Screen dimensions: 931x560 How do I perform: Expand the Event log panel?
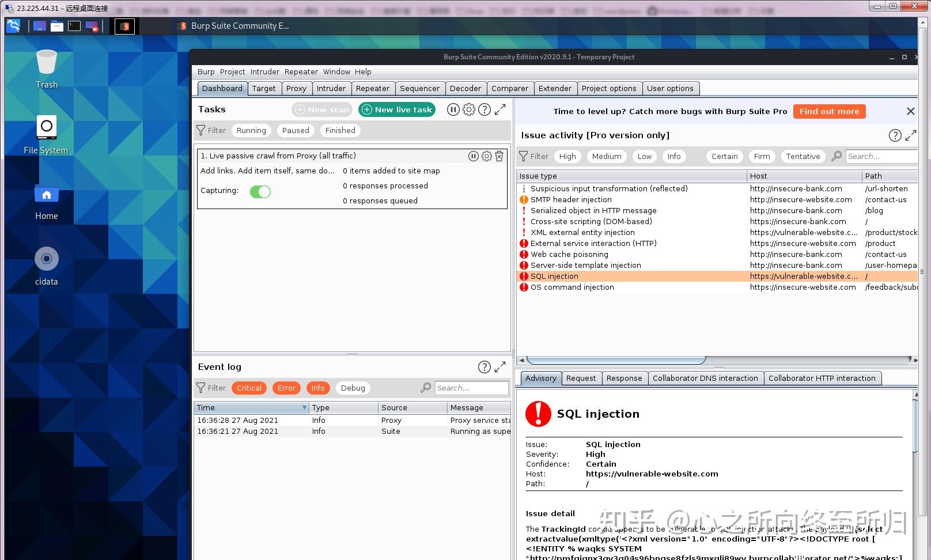tap(500, 366)
